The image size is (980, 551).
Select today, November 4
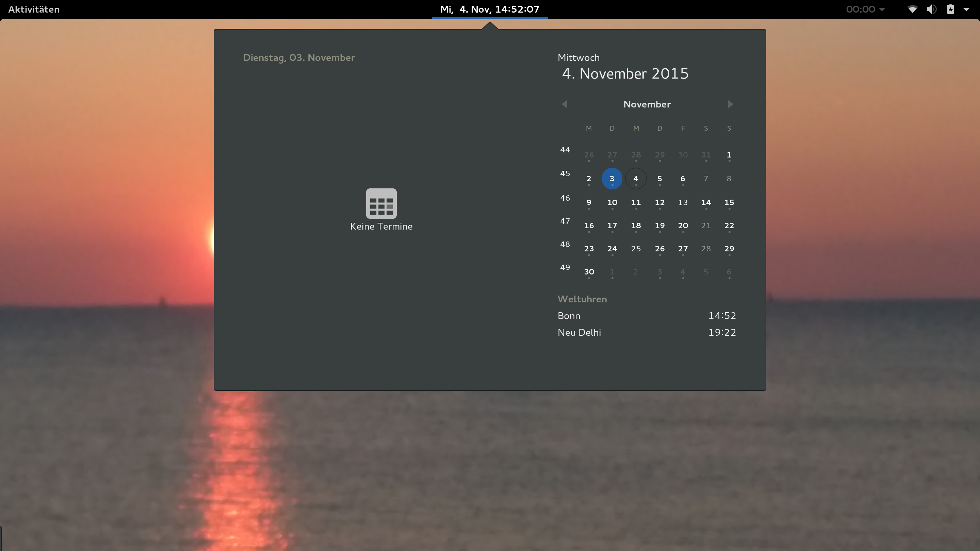coord(636,179)
